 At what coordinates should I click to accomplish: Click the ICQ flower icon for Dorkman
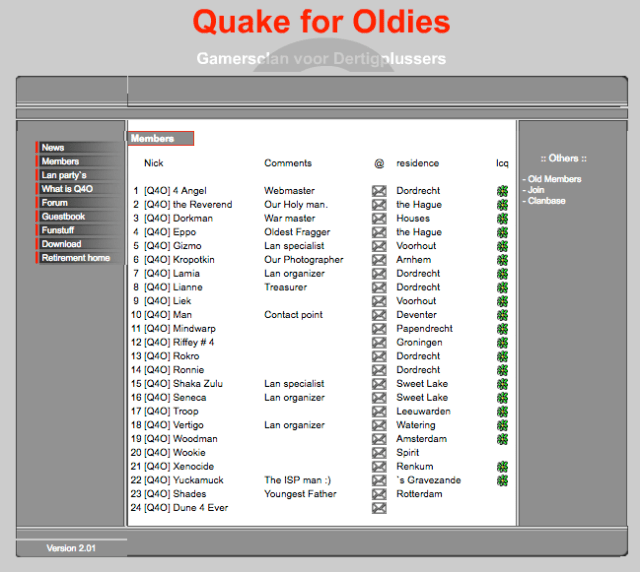click(x=502, y=218)
